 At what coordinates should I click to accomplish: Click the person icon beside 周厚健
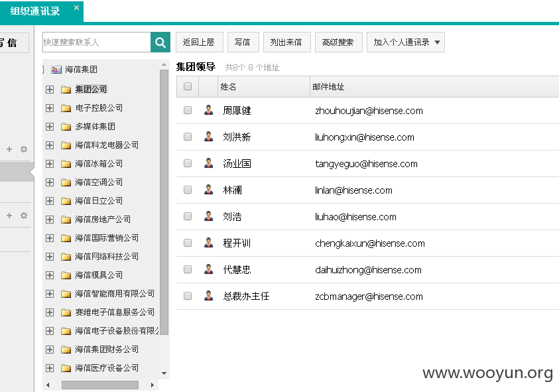(x=209, y=110)
